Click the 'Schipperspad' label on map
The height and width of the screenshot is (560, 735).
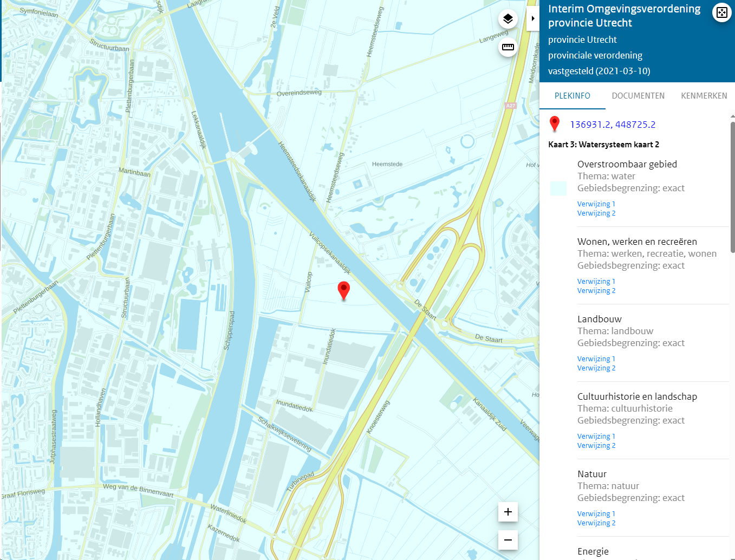pyautogui.click(x=230, y=330)
